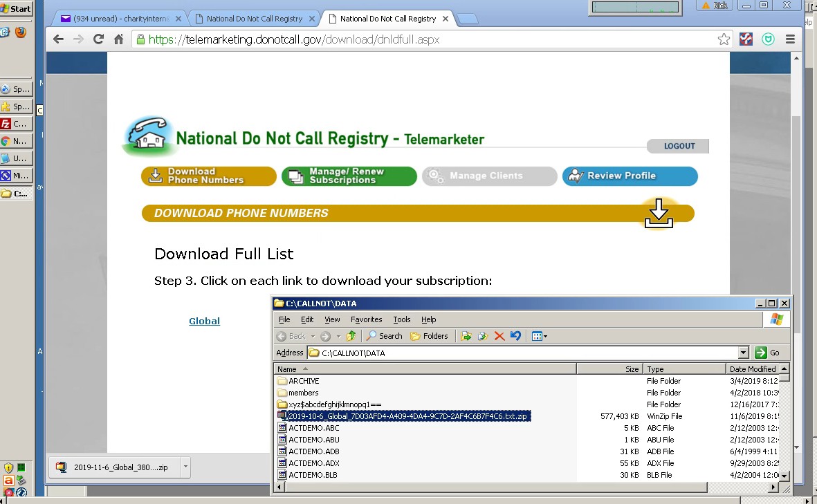This screenshot has height=504, width=817.
Task: Open Chrome's hamburger menu
Action: [790, 39]
